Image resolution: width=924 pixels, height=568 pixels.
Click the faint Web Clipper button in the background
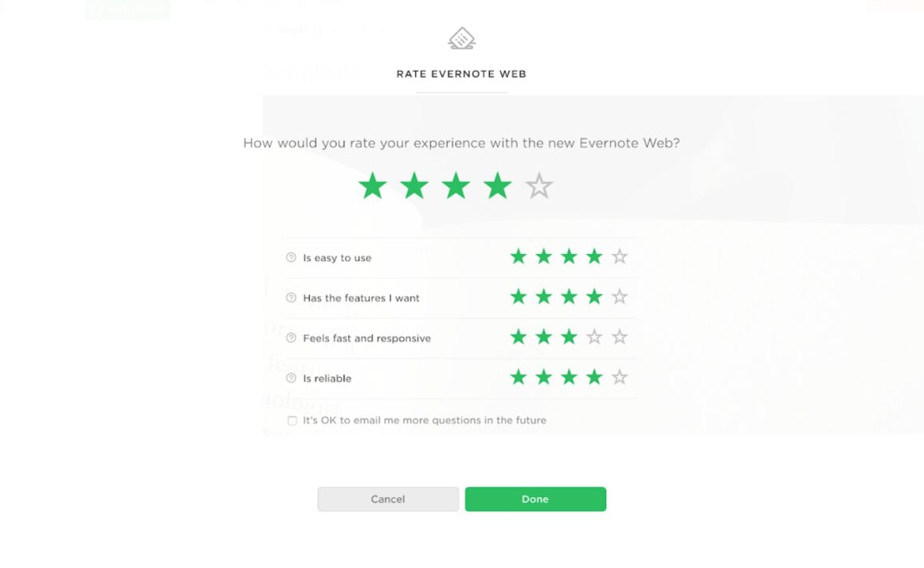pos(127,10)
